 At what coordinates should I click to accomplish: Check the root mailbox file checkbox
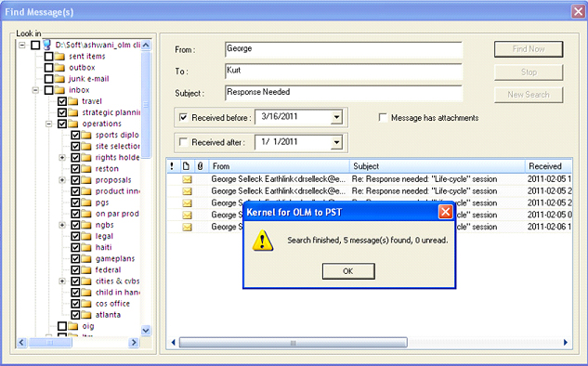coord(35,45)
